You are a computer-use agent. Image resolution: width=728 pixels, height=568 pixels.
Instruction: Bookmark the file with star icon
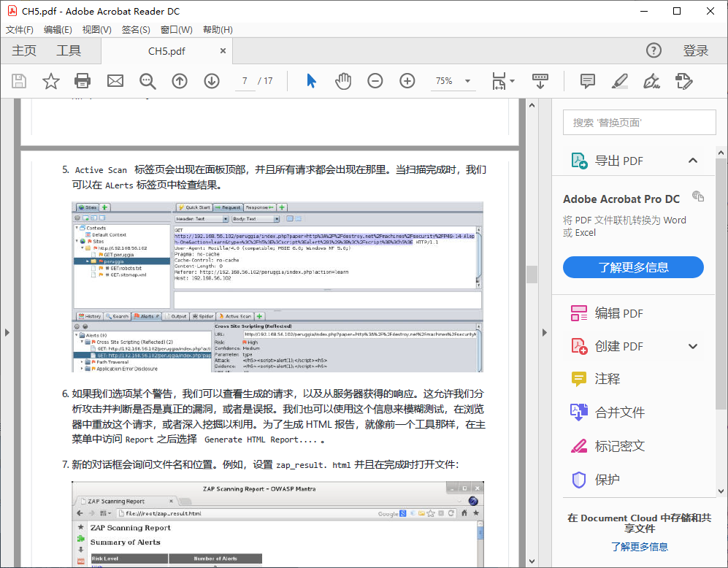coord(50,81)
